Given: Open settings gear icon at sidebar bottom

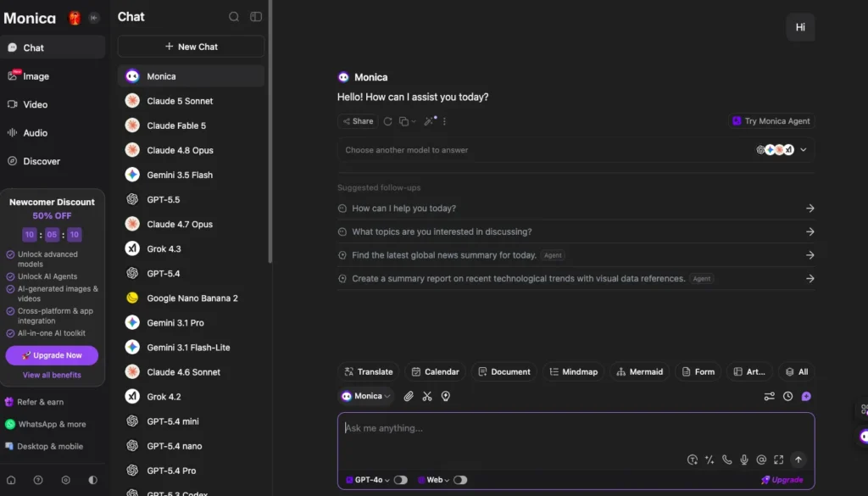Looking at the screenshot, I should tap(66, 480).
